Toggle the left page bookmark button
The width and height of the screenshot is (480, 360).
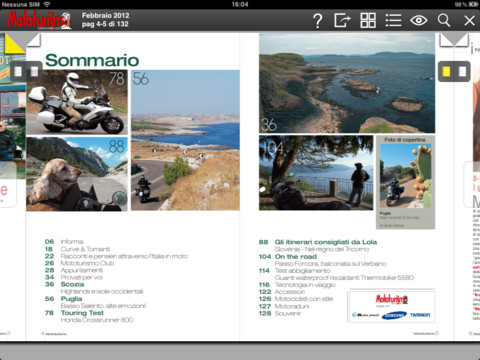coord(26,71)
